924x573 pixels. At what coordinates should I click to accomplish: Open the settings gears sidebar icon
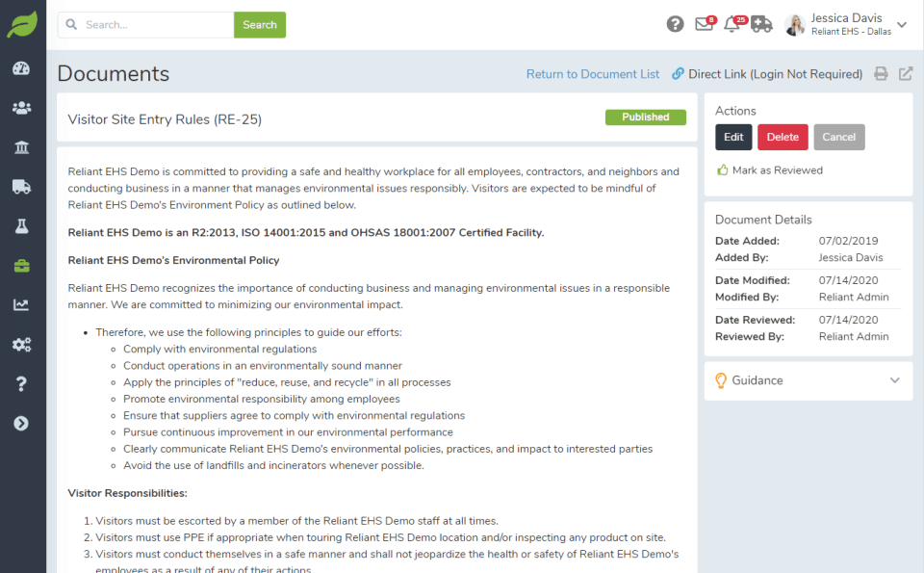click(21, 345)
